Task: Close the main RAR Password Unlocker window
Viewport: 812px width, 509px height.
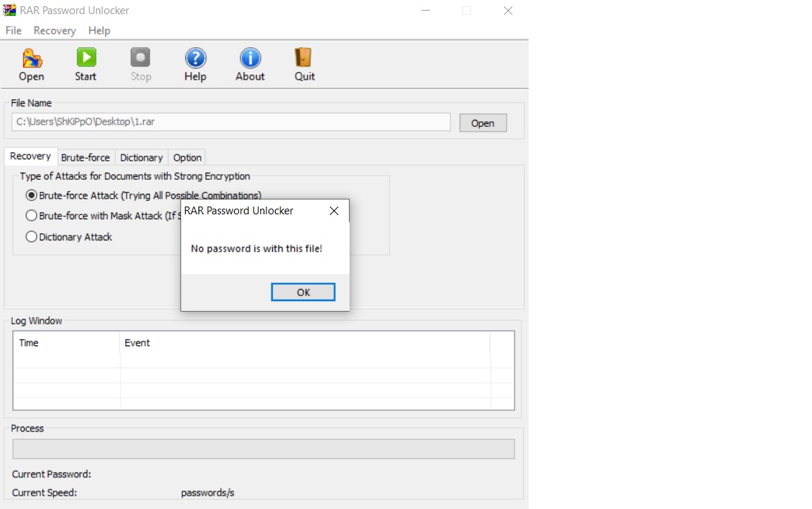Action: (x=508, y=11)
